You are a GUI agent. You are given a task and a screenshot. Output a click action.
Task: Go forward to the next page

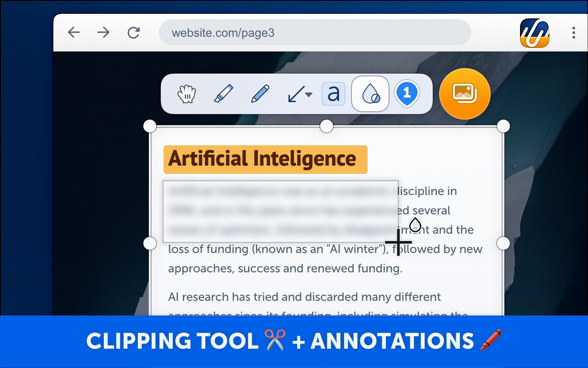point(103,32)
